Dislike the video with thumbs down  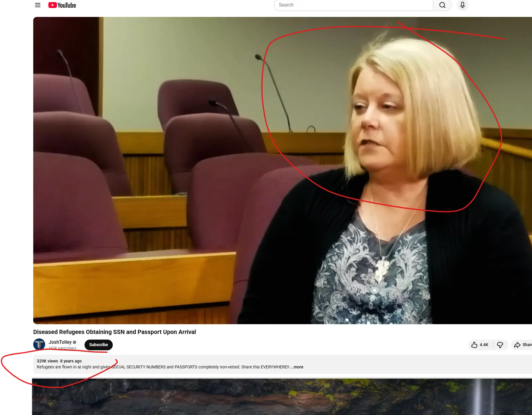click(x=500, y=345)
